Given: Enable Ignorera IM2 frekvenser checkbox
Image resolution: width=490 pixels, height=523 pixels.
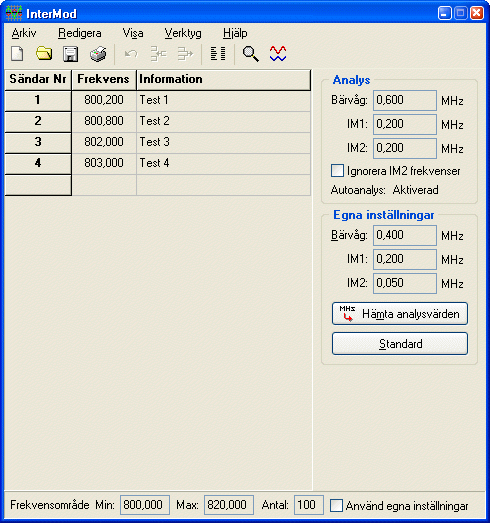Looking at the screenshot, I should point(337,171).
